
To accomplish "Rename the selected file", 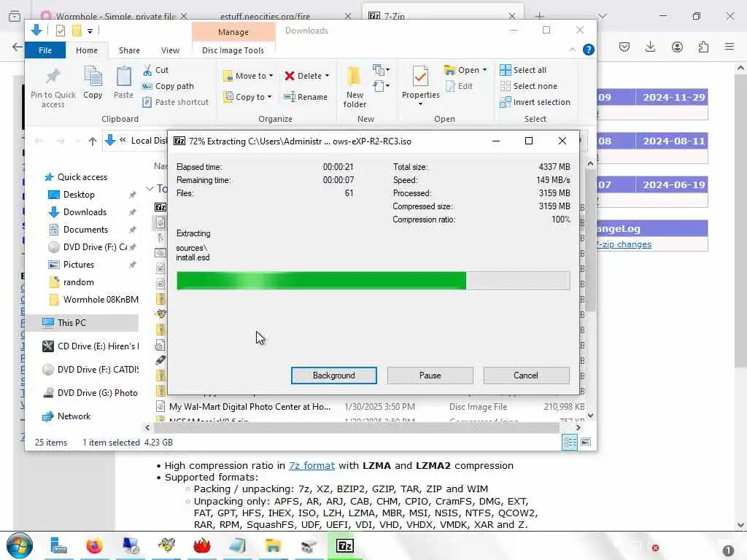I will click(x=306, y=97).
